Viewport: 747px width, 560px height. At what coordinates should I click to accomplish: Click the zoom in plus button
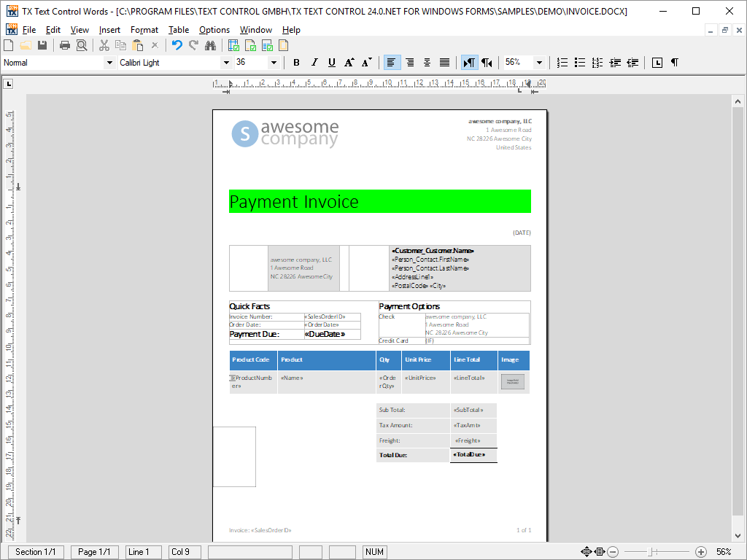point(701,552)
